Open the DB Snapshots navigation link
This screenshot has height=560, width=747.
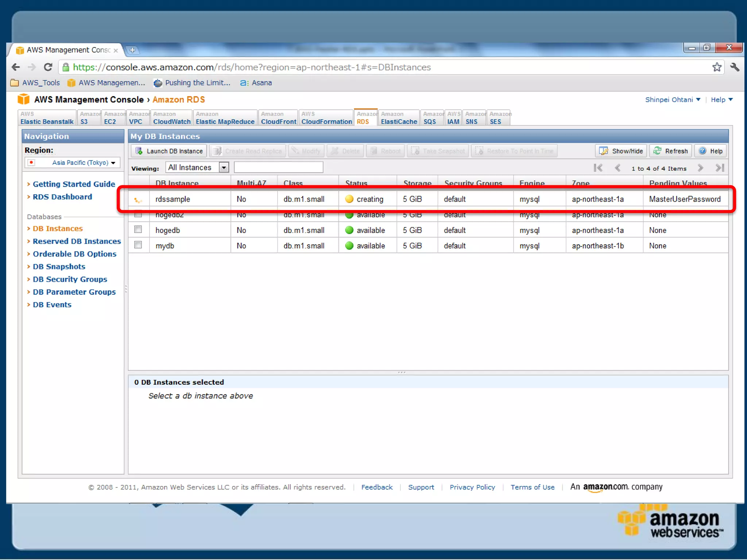[59, 267]
